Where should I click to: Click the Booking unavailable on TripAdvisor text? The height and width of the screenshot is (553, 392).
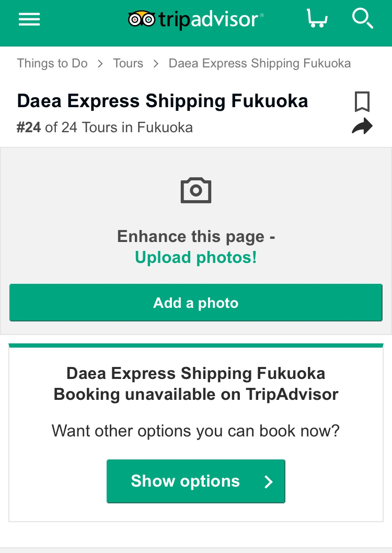click(196, 394)
